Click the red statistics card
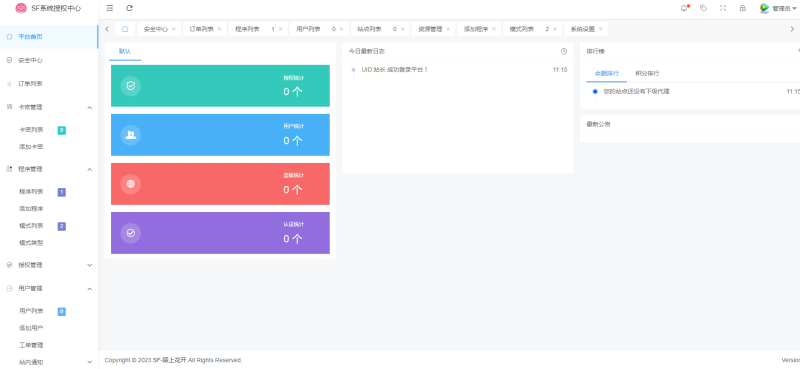Image resolution: width=800 pixels, height=369 pixels. coord(220,184)
